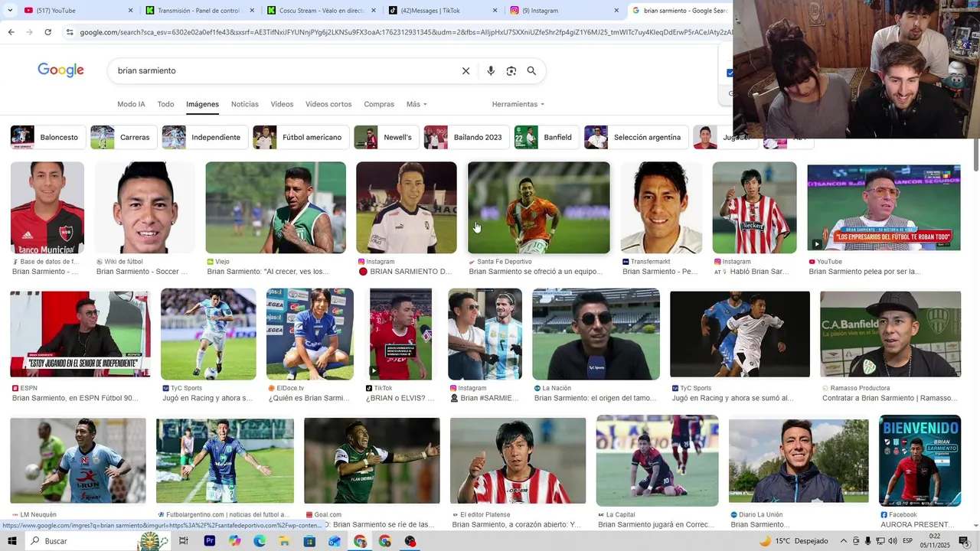Open Windows Start menu
Screen dimensions: 980x551
coord(12,541)
